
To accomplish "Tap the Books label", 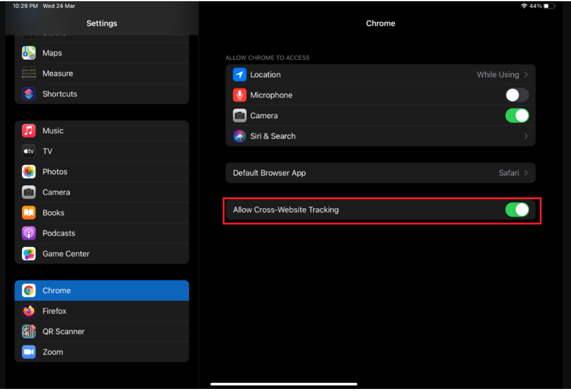I will [x=53, y=212].
